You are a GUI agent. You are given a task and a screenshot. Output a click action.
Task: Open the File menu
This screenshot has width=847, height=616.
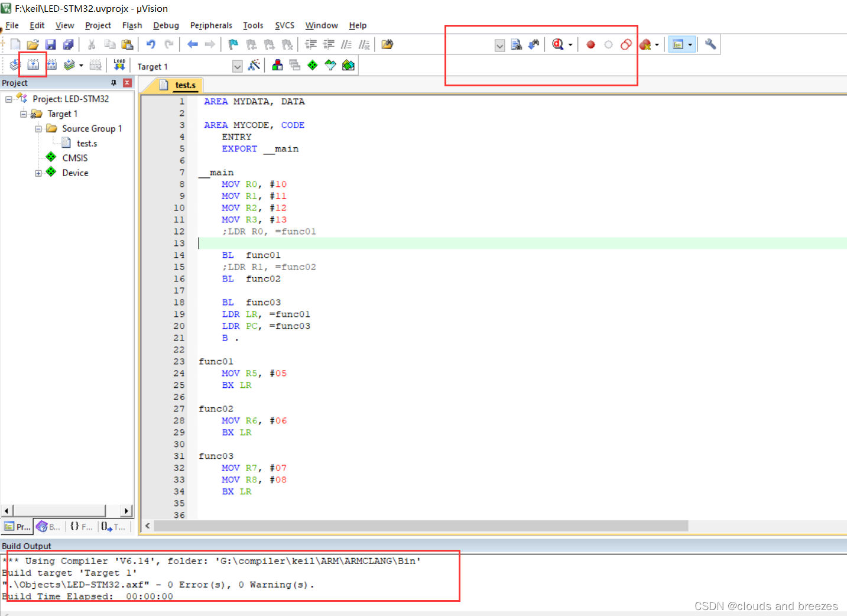pos(12,25)
